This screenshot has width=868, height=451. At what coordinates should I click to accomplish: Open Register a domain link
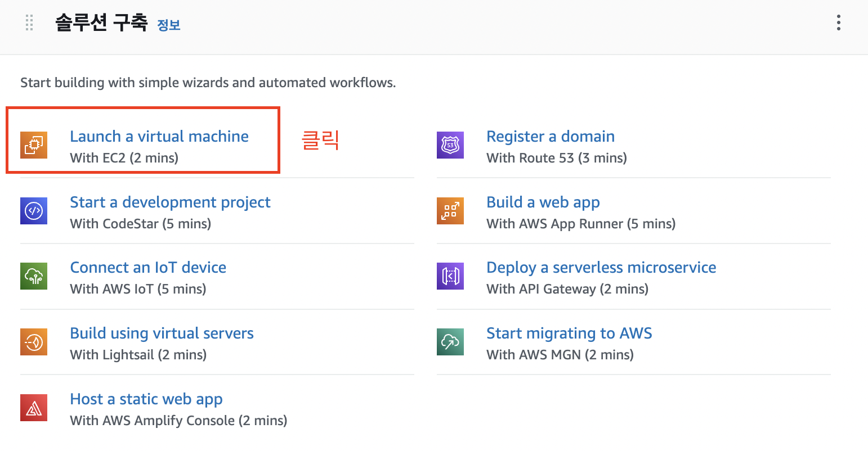pos(551,136)
